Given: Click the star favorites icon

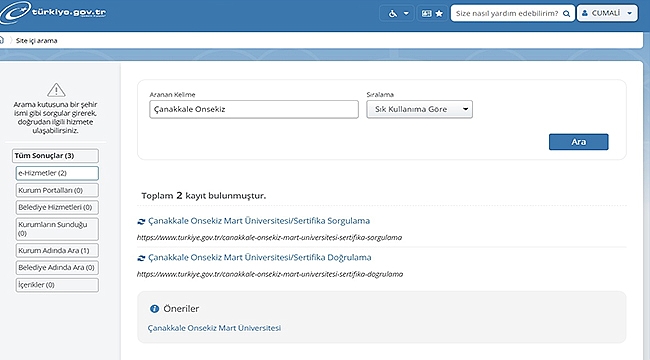Looking at the screenshot, I should pyautogui.click(x=439, y=13).
